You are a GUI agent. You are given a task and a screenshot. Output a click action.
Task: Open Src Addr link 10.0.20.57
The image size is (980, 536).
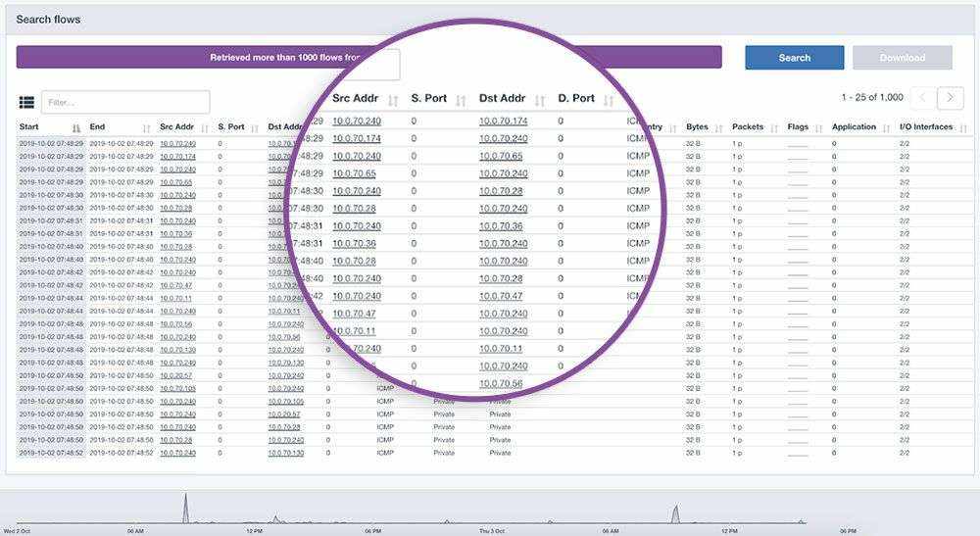[x=175, y=375]
